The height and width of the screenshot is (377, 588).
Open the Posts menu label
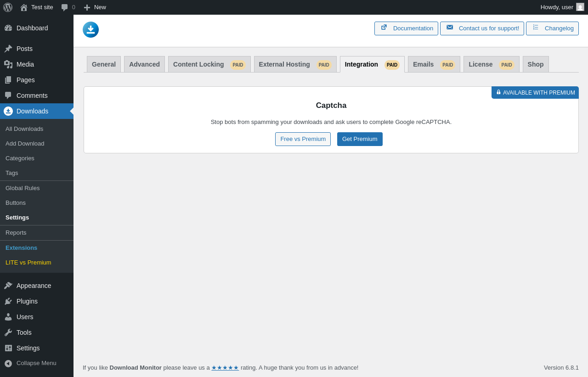tap(24, 49)
